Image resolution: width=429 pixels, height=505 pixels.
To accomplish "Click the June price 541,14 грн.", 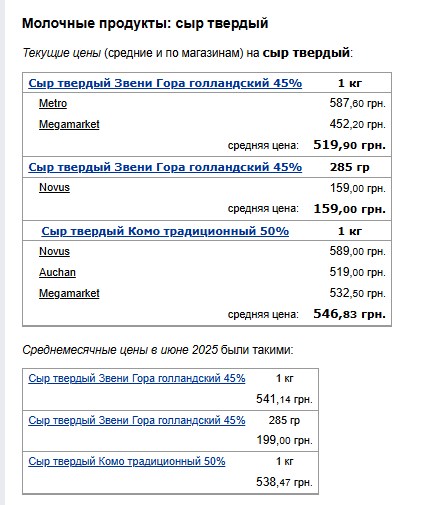I will 284,399.
